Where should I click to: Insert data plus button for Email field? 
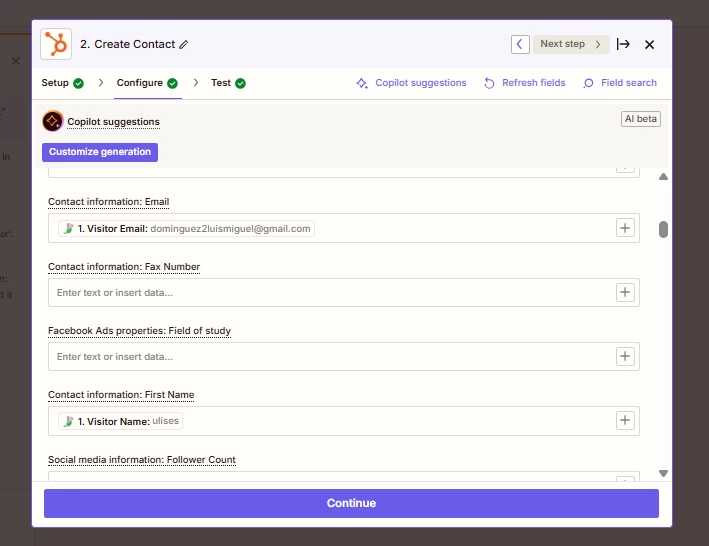625,228
